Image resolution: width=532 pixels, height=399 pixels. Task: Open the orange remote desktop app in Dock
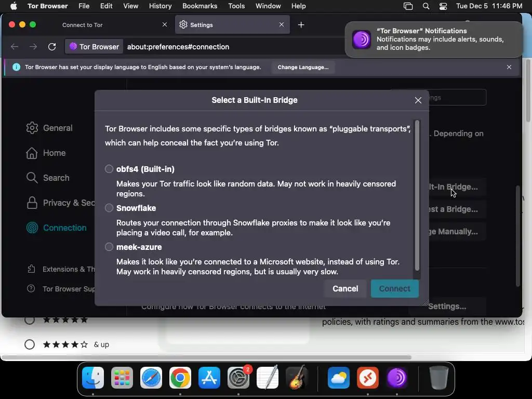point(368,378)
